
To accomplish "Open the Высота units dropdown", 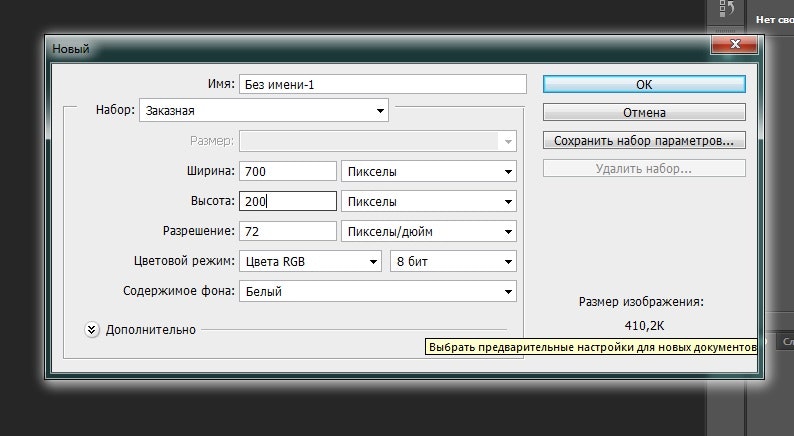I will [429, 201].
